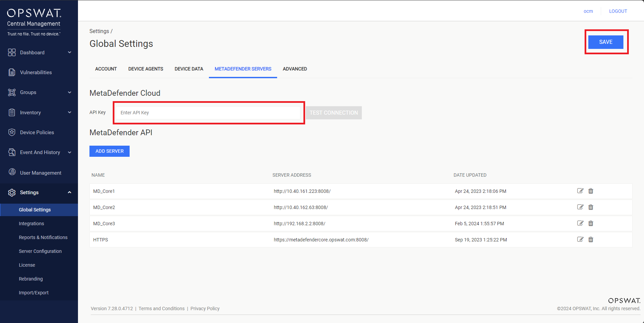
Task: Click the User Management person icon
Action: (12, 172)
